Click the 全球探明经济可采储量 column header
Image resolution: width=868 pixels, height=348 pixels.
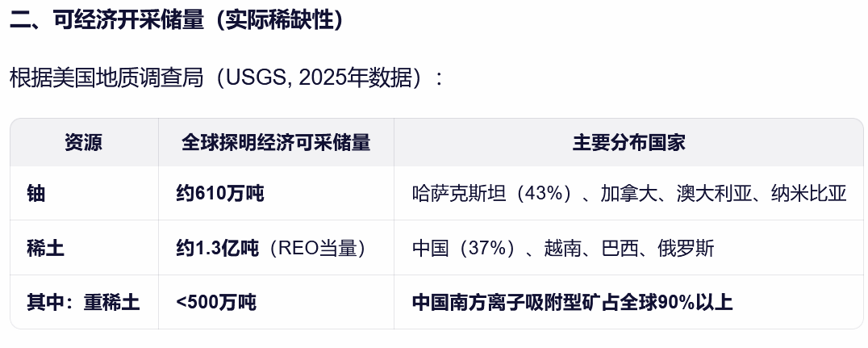[276, 143]
